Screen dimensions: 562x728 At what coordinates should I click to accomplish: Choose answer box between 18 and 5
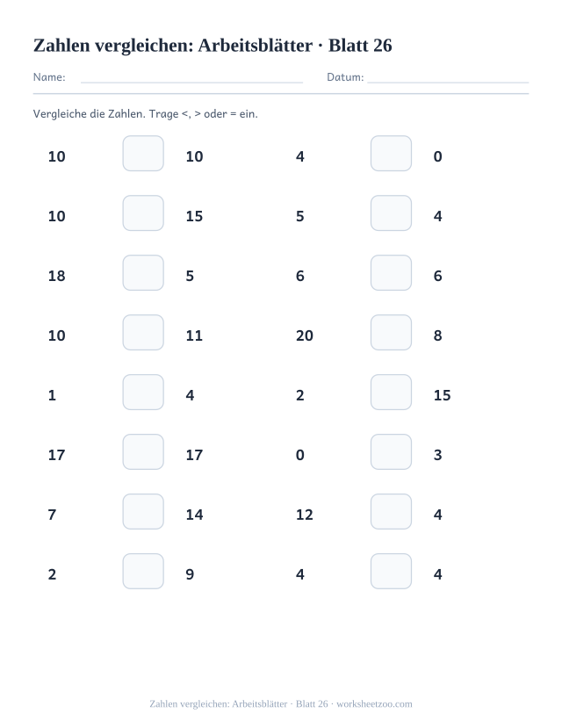143,272
